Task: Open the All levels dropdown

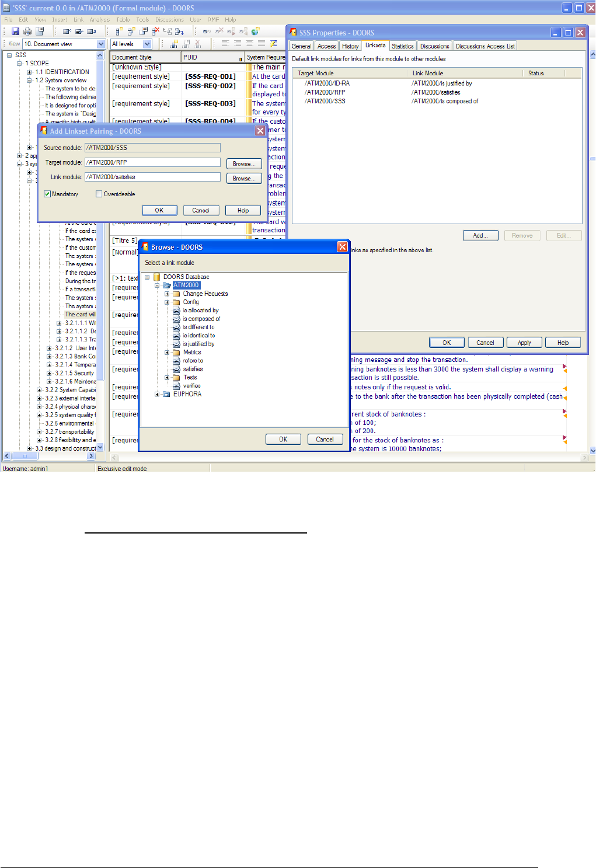Action: (147, 44)
